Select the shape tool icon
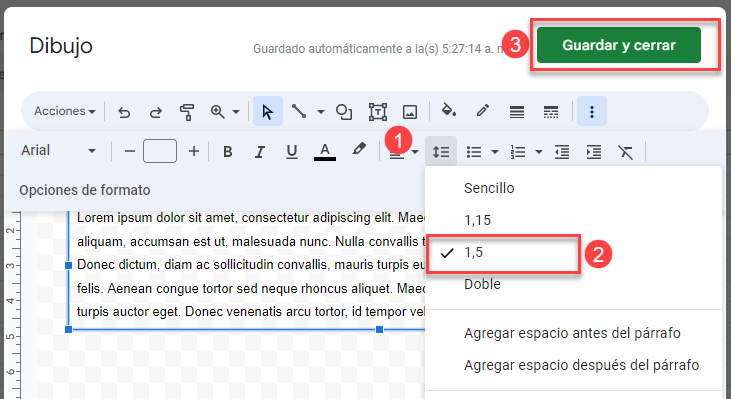Screen dimensions: 731x399 click(344, 112)
